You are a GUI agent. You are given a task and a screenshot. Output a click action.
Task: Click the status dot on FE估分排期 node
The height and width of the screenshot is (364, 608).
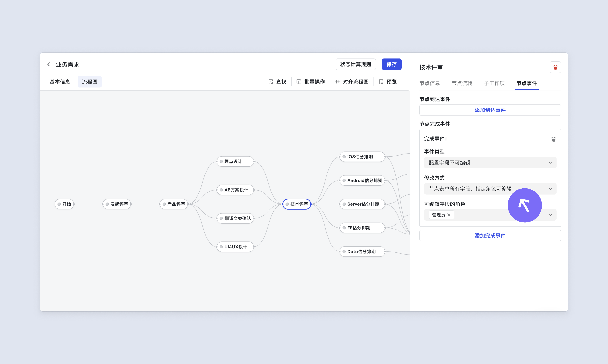[x=344, y=228]
